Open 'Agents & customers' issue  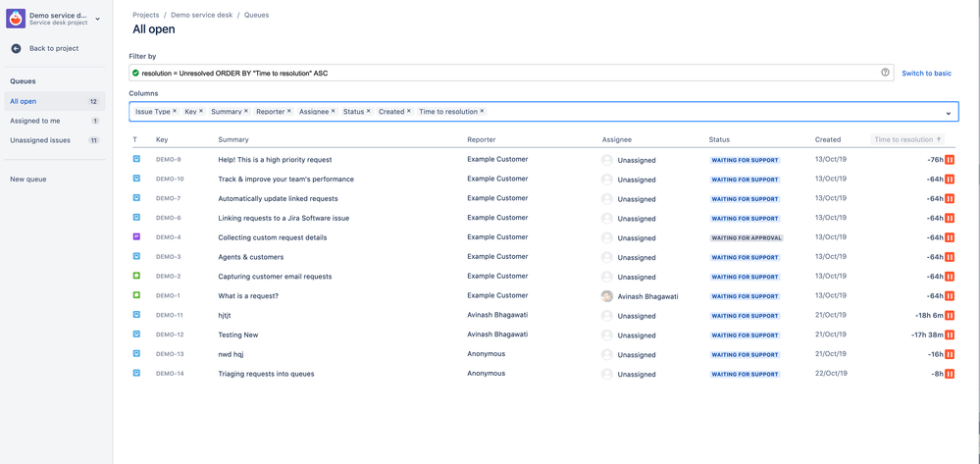[x=250, y=257]
